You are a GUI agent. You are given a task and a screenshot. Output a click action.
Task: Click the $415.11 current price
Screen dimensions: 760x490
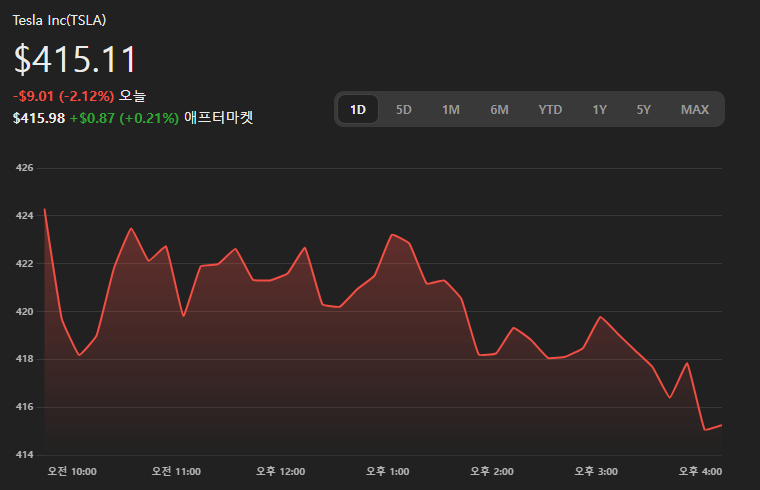[x=75, y=59]
